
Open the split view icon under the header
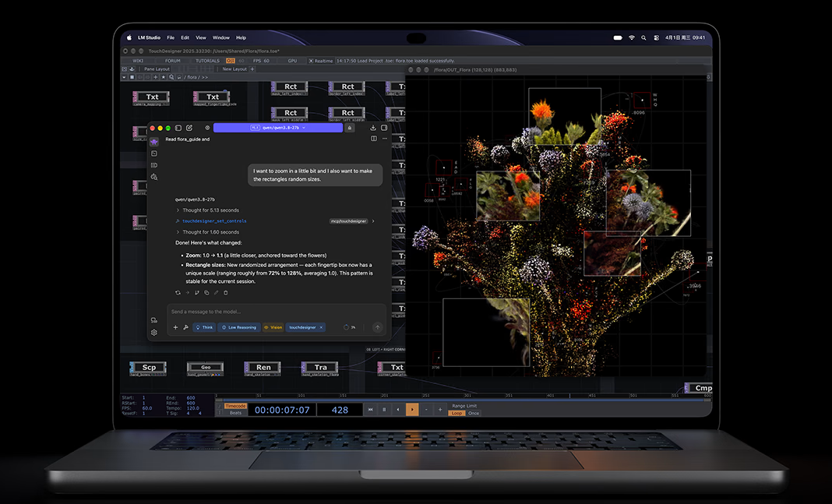pos(374,139)
